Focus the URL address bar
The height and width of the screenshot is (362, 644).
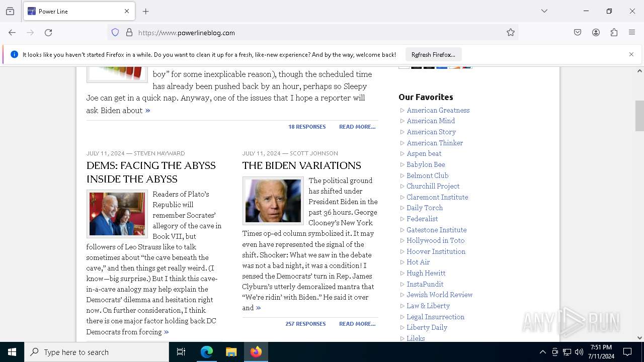pos(312,33)
